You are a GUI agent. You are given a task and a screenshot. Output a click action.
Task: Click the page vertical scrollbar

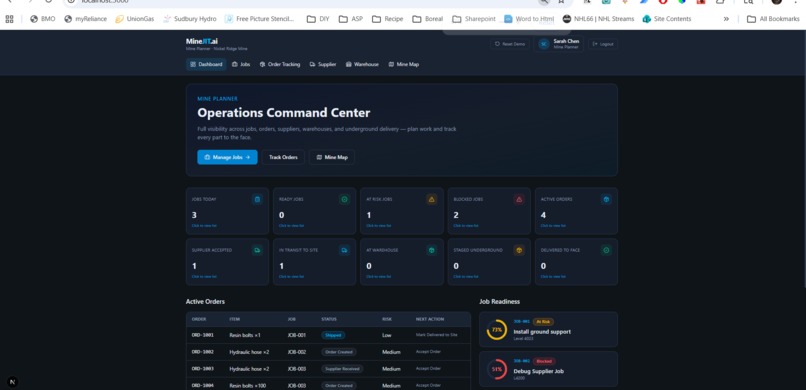point(804,159)
